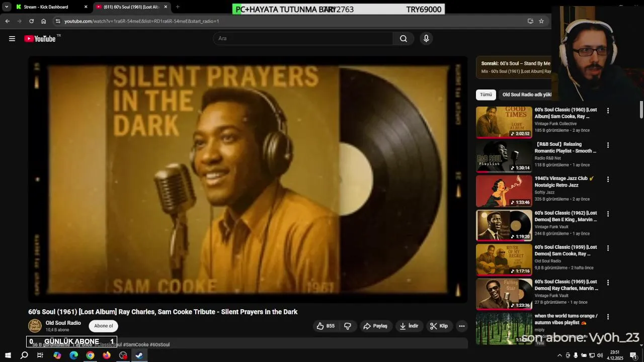Open Windows taskbar search
The width and height of the screenshot is (644, 362).
point(24,355)
